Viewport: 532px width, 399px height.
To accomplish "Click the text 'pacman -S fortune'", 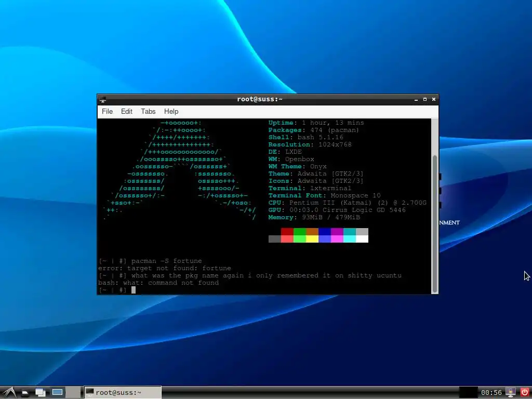I will pyautogui.click(x=167, y=261).
